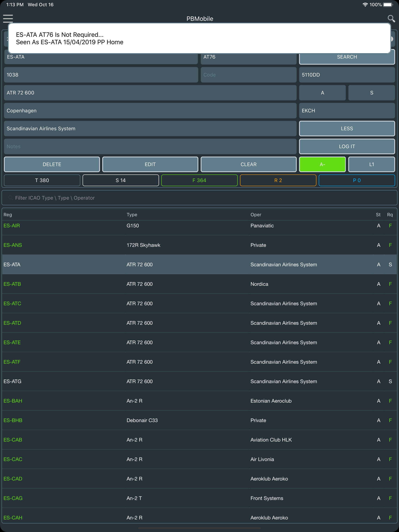This screenshot has height=532, width=399.
Task: Select the S 14 filter tab
Action: click(x=121, y=180)
